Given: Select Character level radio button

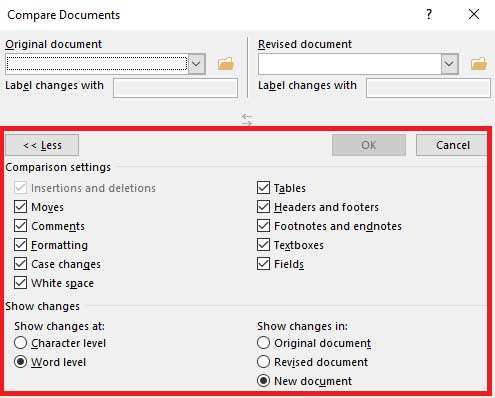Looking at the screenshot, I should [x=20, y=343].
